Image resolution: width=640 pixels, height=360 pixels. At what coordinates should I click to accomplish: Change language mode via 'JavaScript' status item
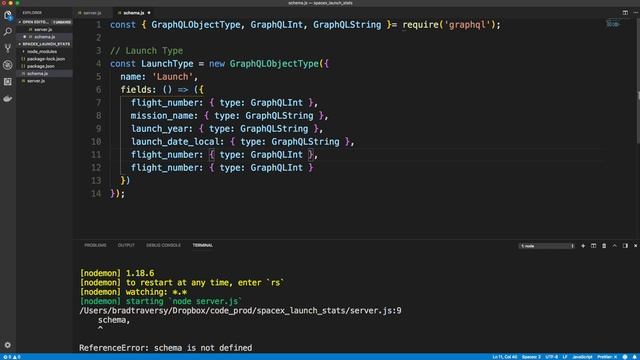click(x=582, y=357)
